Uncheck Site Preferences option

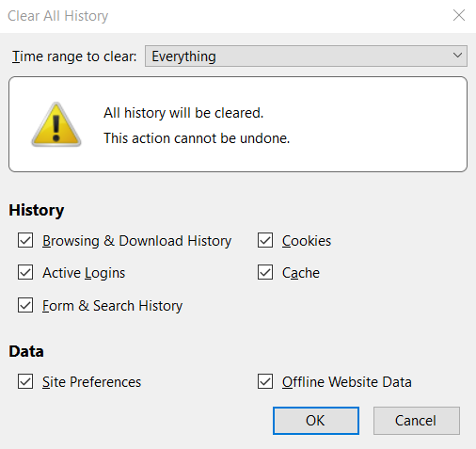(25, 381)
